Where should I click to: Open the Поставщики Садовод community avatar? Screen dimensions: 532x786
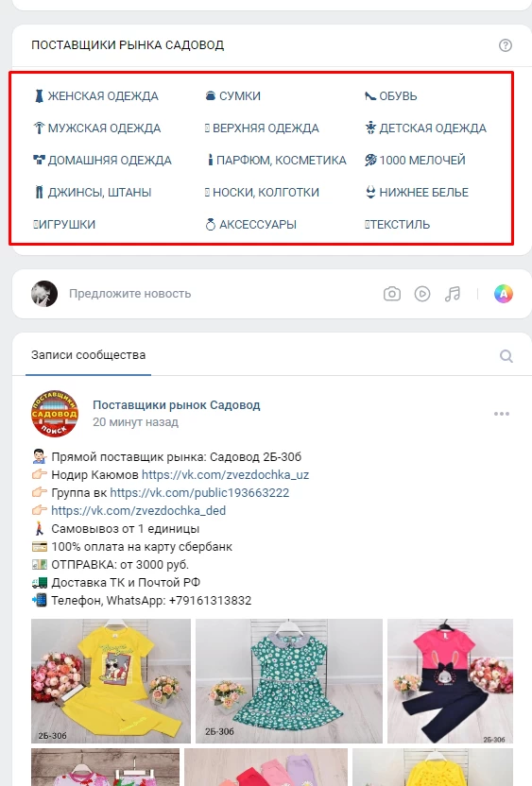click(55, 414)
